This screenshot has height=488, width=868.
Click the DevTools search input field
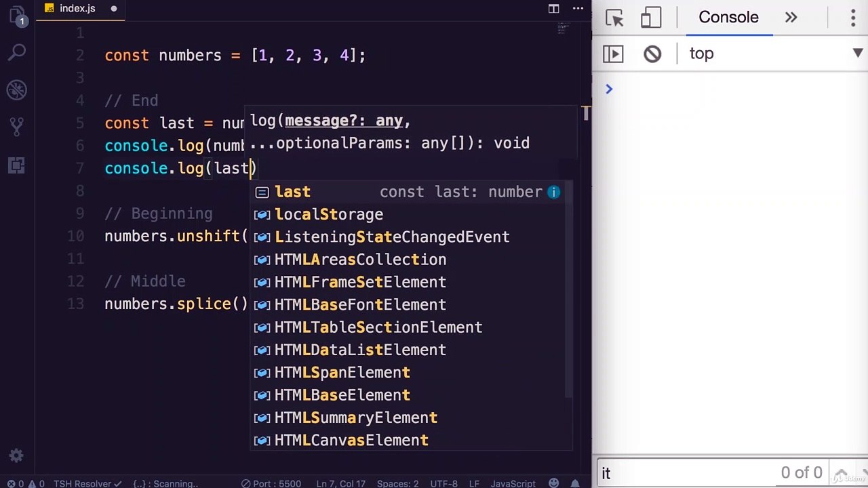[685, 473]
